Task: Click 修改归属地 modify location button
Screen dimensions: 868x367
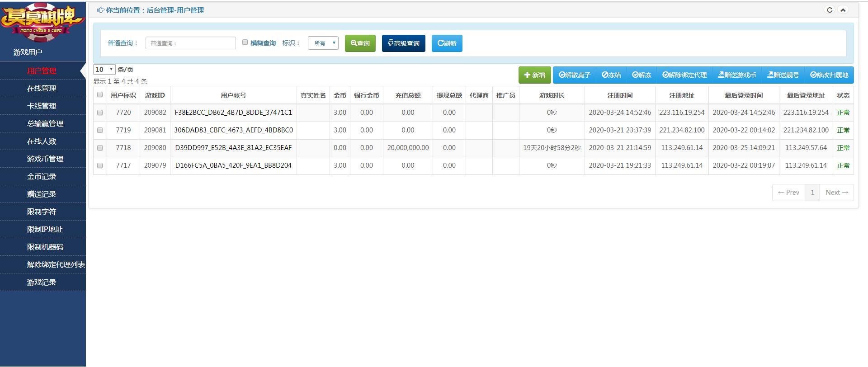Action: pyautogui.click(x=829, y=75)
